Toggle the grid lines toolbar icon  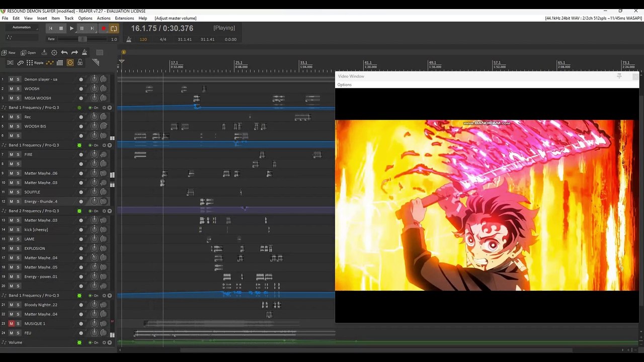[x=60, y=63]
